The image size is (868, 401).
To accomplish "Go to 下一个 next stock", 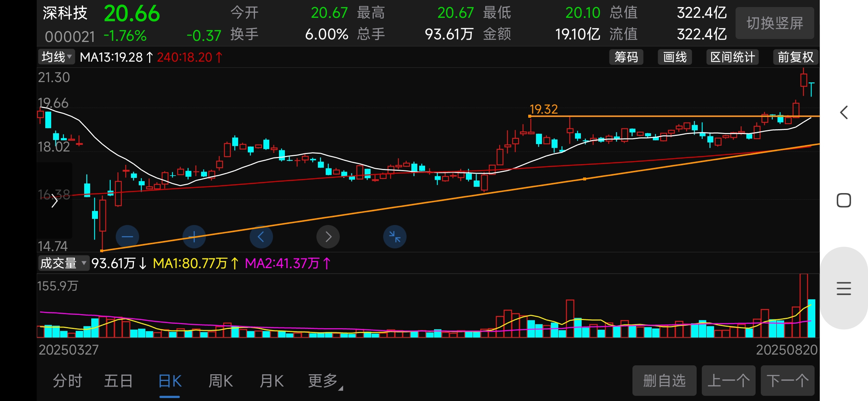I will (788, 381).
